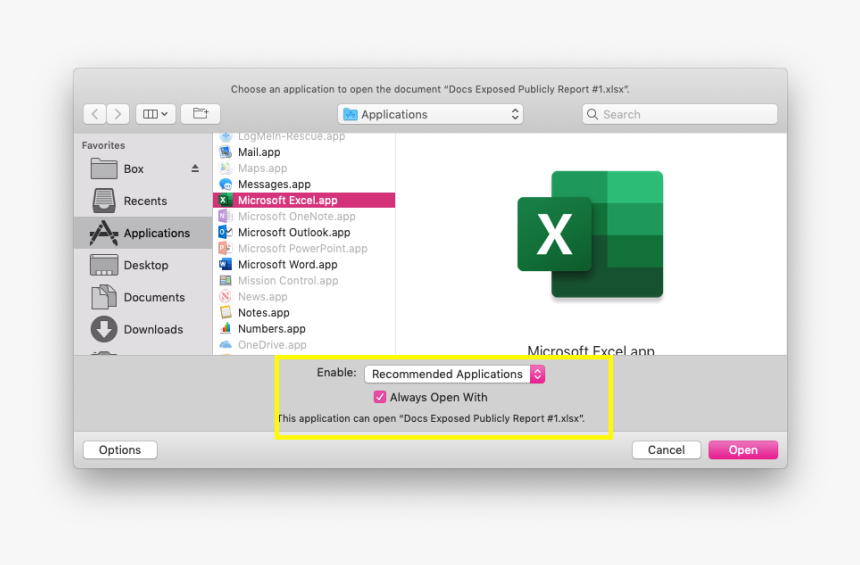Open Downloads in the sidebar
This screenshot has height=565, width=860.
tap(143, 329)
